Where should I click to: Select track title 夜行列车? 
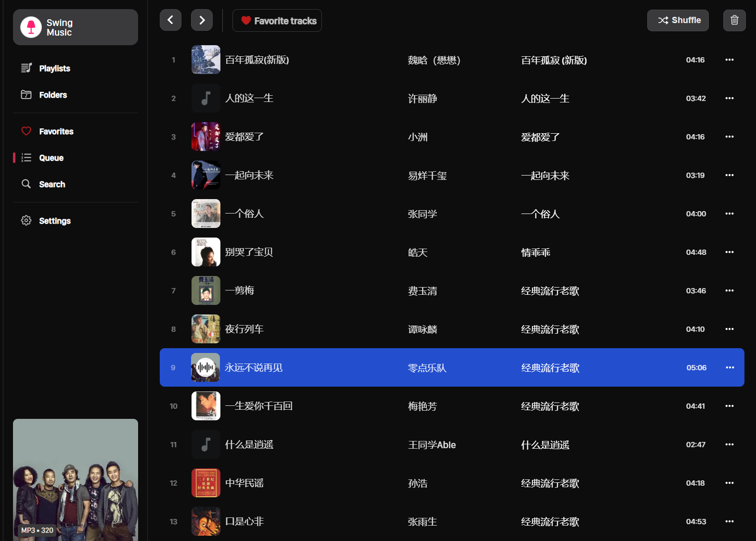coord(244,329)
